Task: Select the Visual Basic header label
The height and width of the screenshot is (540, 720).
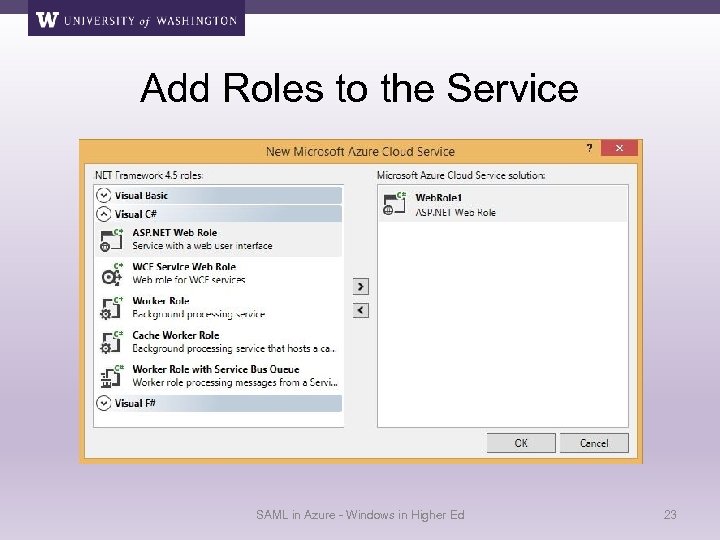Action: (x=141, y=196)
